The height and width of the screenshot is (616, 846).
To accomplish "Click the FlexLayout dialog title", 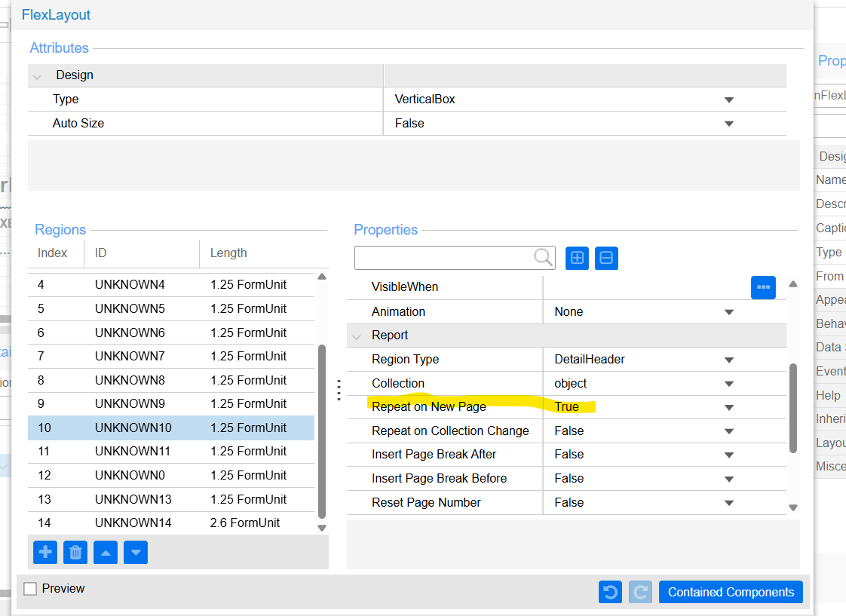I will [56, 15].
